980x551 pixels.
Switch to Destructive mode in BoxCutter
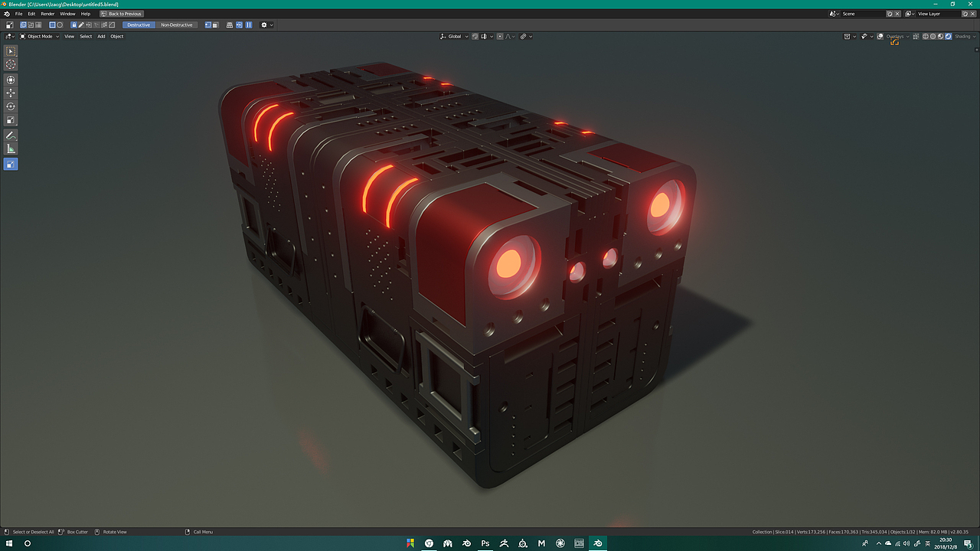(x=139, y=24)
